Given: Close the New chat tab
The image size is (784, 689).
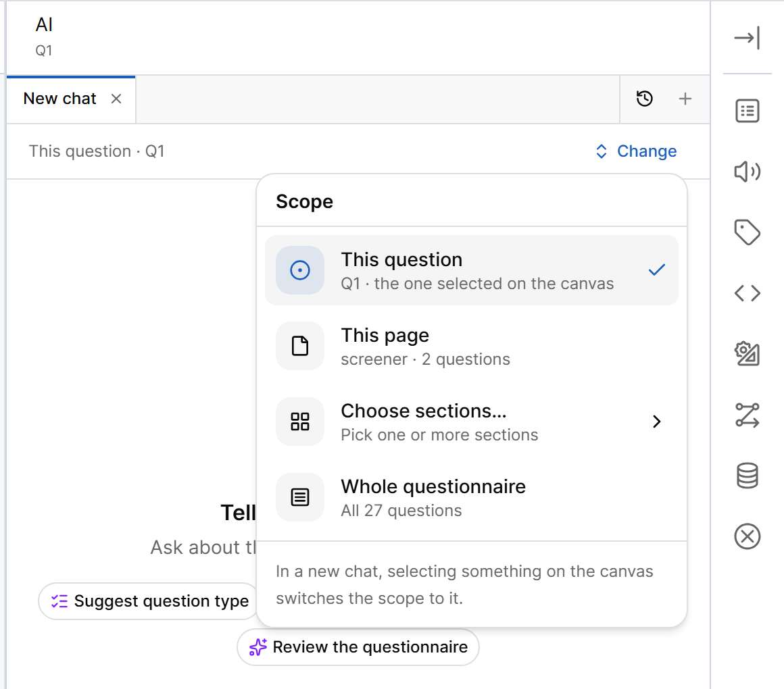Looking at the screenshot, I should [x=116, y=99].
